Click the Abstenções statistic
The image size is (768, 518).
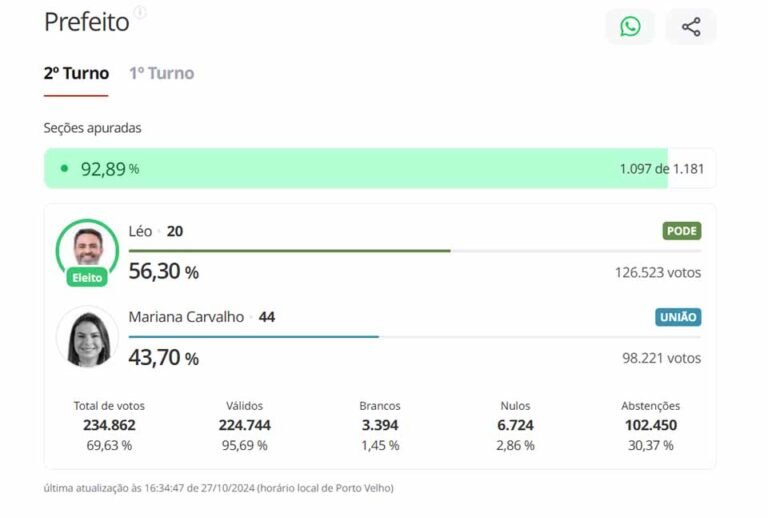coord(650,425)
